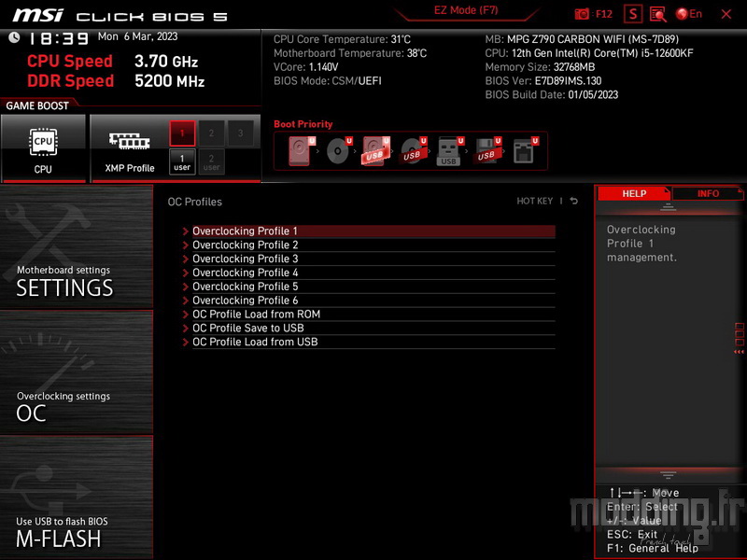Expand arrow beside OC Profile Save to USB

pos(185,329)
